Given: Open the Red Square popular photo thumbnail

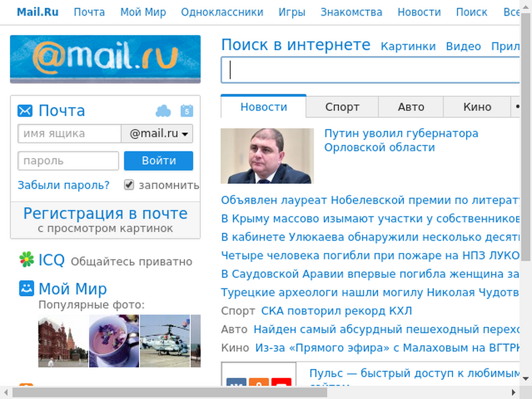Looking at the screenshot, I should 63,341.
